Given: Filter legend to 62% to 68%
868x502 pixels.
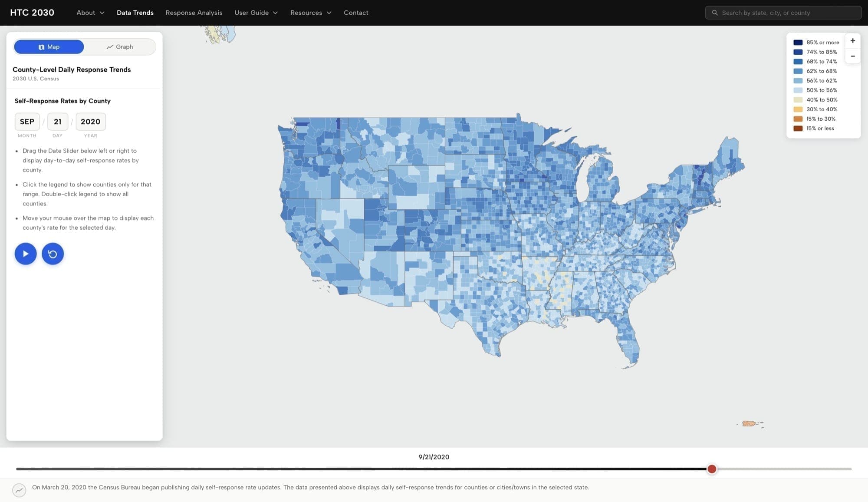Looking at the screenshot, I should (815, 71).
